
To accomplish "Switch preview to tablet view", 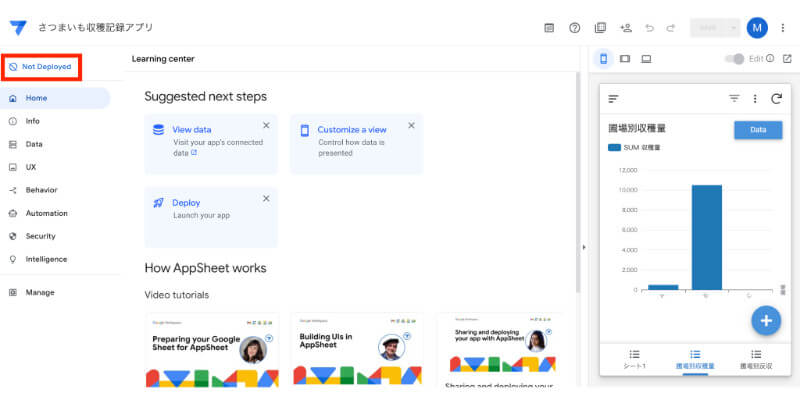I will tap(624, 59).
